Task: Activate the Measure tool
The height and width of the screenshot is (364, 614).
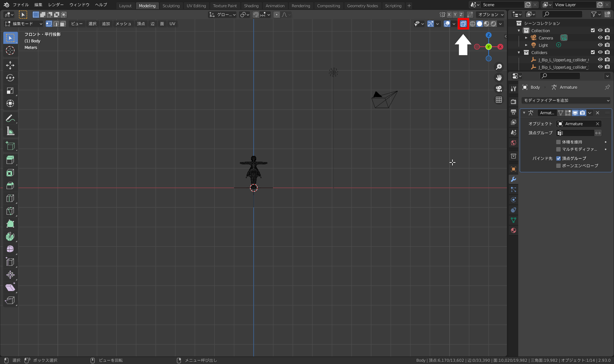Action: (x=10, y=131)
